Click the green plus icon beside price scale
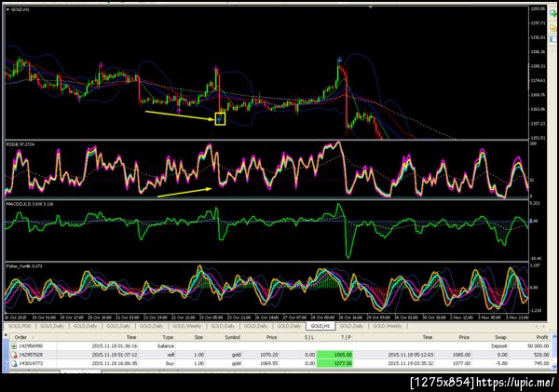The image size is (559, 392). 553,14
